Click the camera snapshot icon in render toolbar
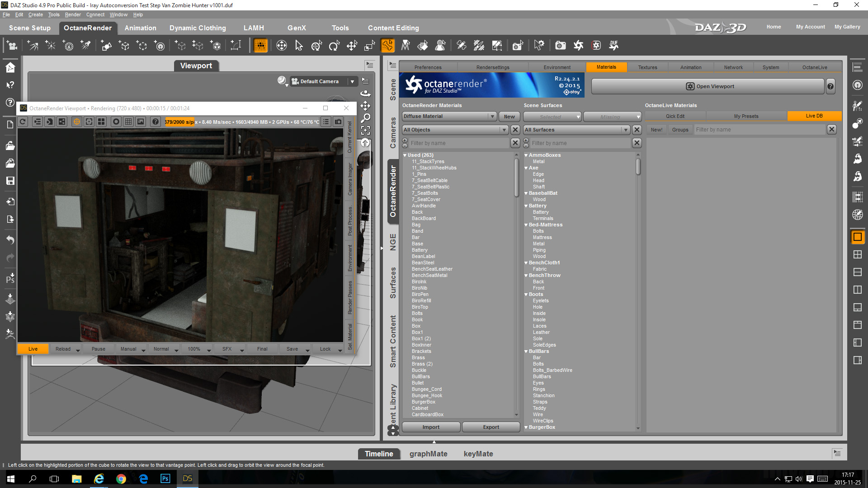This screenshot has height=488, width=868. pyautogui.click(x=338, y=122)
